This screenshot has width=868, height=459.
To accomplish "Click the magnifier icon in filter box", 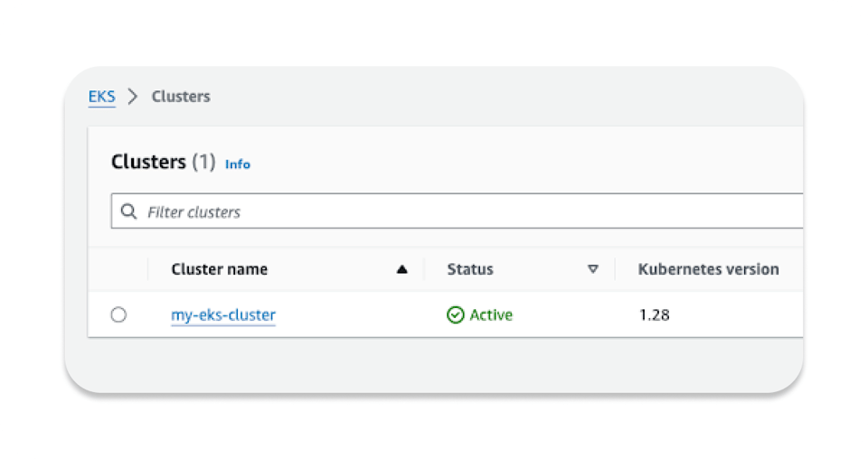I will coord(128,211).
